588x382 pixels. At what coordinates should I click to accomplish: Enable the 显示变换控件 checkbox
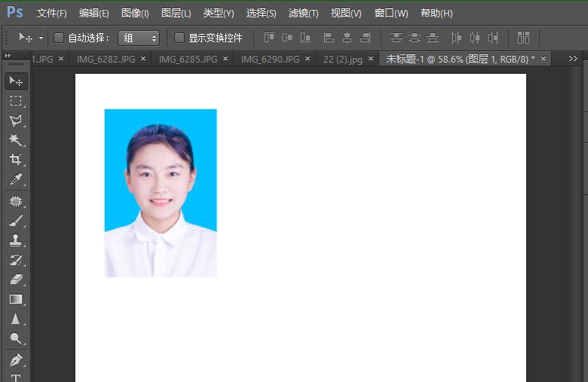pyautogui.click(x=179, y=38)
